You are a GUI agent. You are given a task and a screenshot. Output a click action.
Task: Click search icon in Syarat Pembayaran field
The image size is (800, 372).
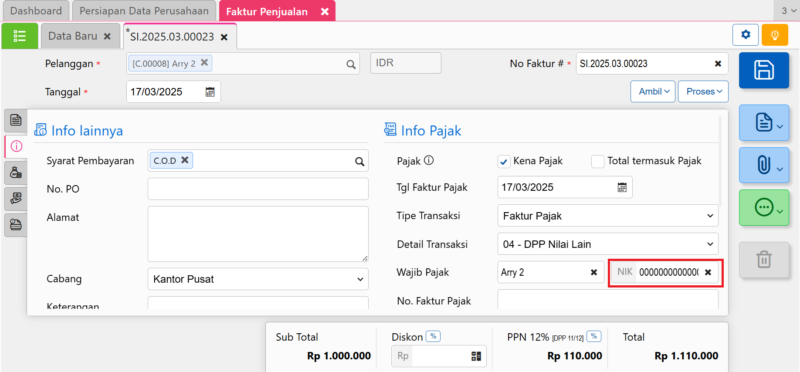click(359, 161)
